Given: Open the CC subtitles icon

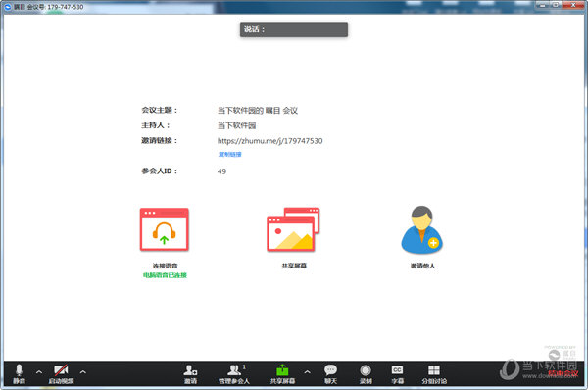Looking at the screenshot, I should coord(397,374).
